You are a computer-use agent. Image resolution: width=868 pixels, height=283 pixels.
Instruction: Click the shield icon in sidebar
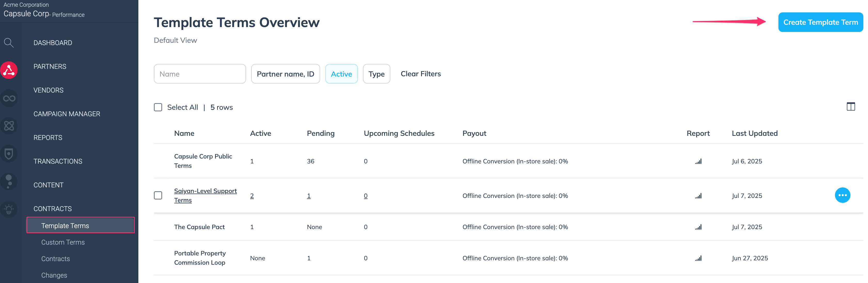click(9, 154)
